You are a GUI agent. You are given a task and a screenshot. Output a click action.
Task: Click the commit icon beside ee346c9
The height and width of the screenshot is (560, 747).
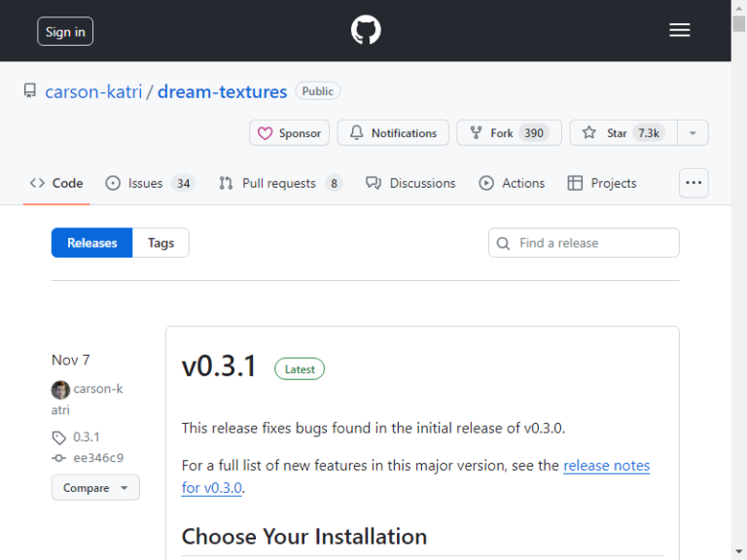click(58, 458)
